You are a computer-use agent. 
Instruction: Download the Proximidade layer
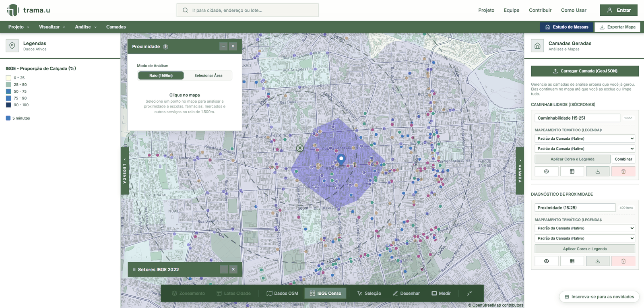[598, 261]
